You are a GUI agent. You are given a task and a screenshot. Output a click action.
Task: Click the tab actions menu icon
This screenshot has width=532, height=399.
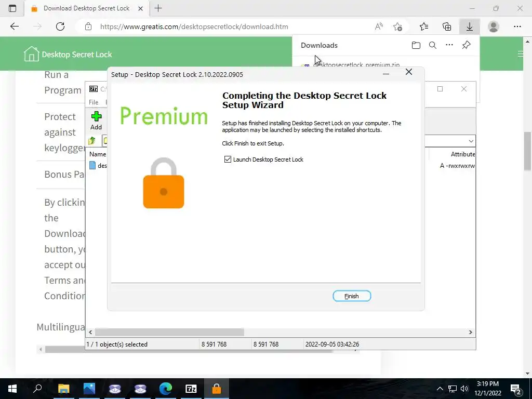(12, 8)
